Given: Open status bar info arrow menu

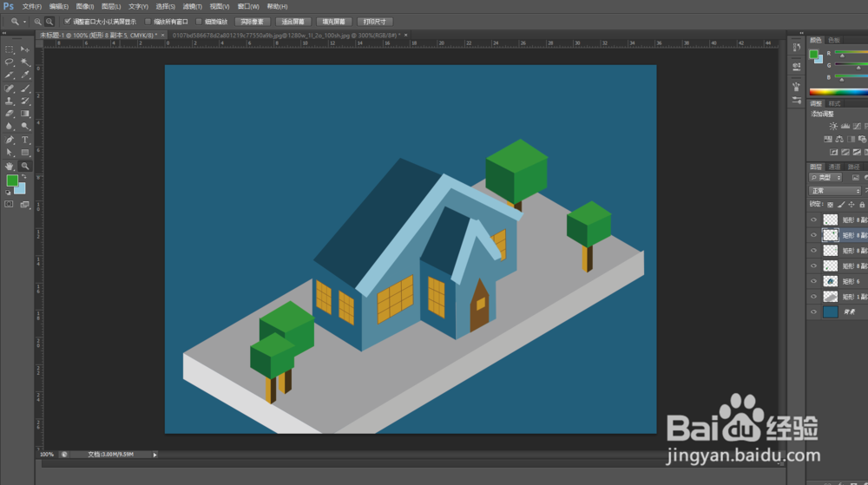Looking at the screenshot, I should [x=155, y=455].
